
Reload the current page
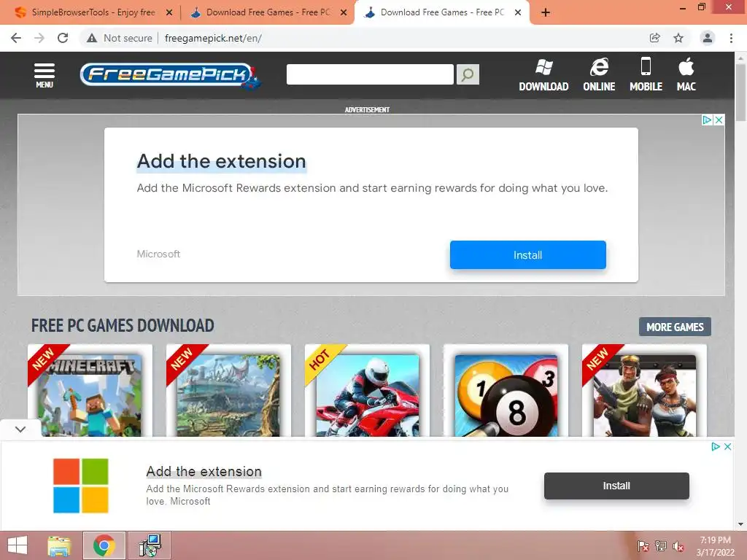[63, 38]
